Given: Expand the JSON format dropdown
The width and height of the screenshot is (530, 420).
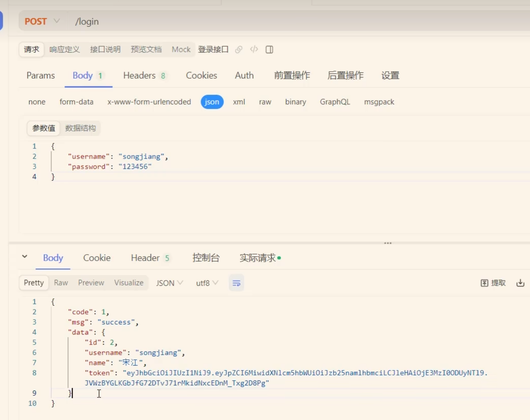Looking at the screenshot, I should [169, 283].
